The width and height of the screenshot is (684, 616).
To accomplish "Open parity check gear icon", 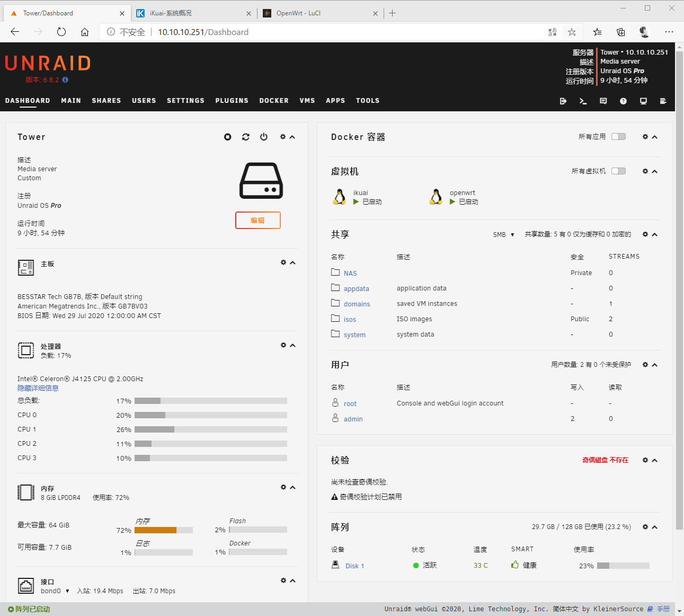I will point(645,460).
